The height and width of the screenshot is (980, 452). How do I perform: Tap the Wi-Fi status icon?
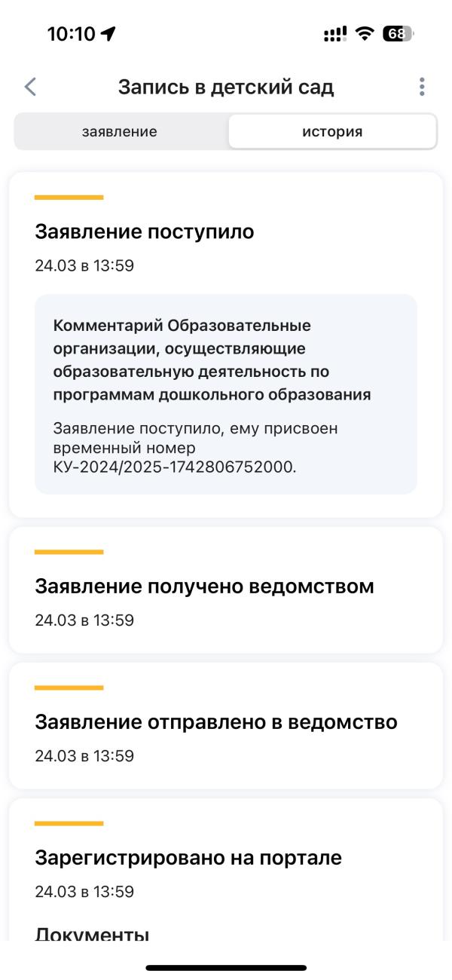click(x=366, y=34)
